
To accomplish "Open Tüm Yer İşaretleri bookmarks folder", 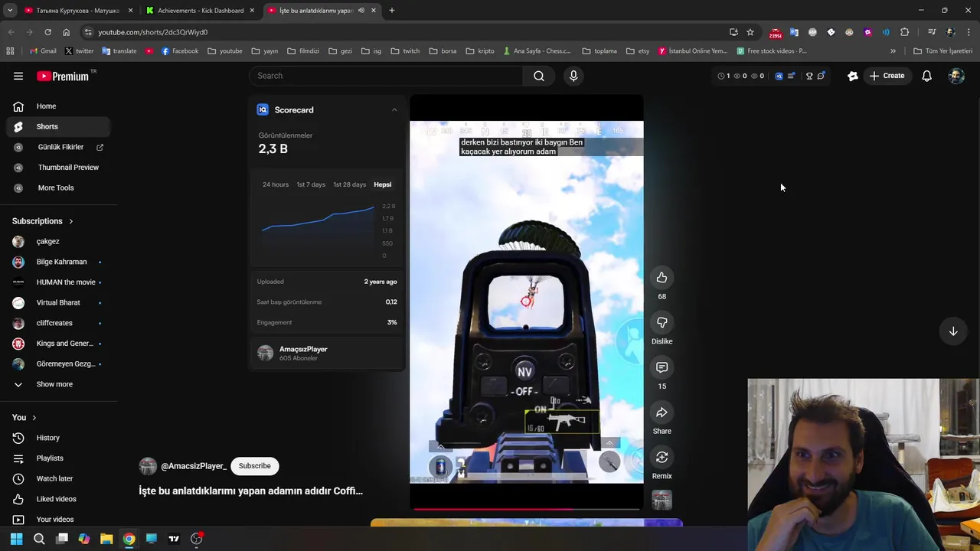I will pos(942,51).
